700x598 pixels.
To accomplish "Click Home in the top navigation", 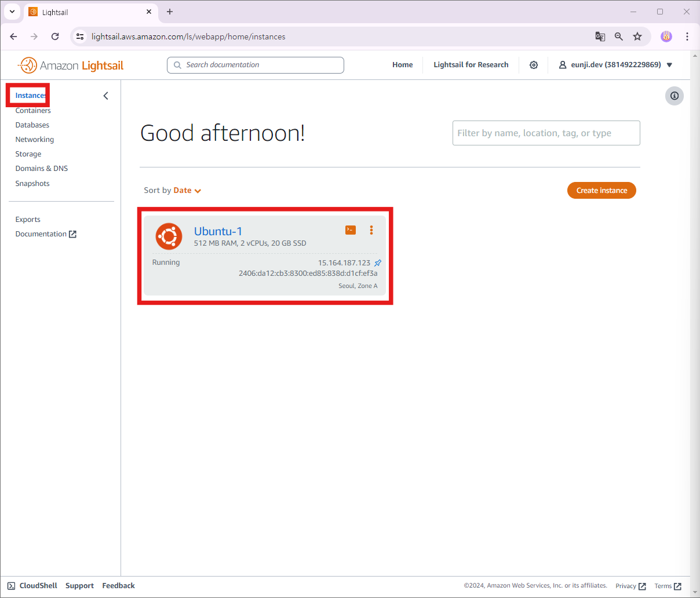I will point(403,65).
